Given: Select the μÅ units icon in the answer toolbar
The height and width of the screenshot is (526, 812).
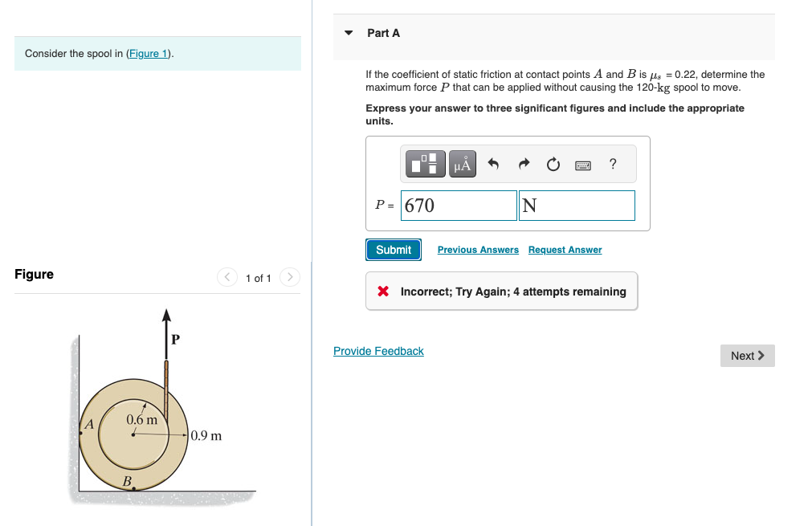Looking at the screenshot, I should 461,163.
